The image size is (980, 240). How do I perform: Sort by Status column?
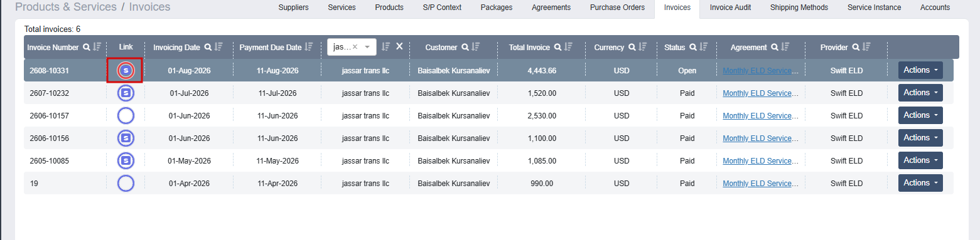(x=704, y=47)
